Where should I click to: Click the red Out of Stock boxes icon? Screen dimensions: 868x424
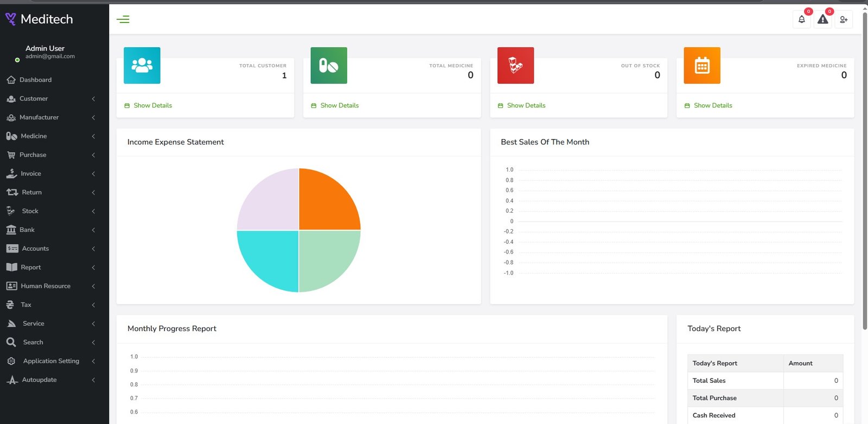coord(515,66)
